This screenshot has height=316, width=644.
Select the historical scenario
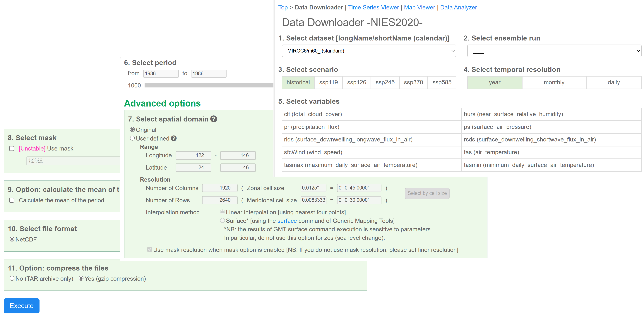[x=298, y=82]
